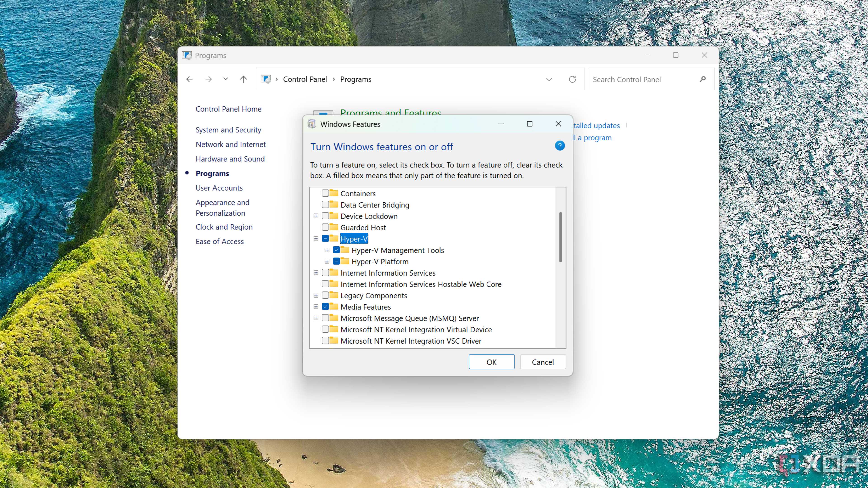This screenshot has height=488, width=868.
Task: Open Network and Internet category
Action: coord(231,144)
